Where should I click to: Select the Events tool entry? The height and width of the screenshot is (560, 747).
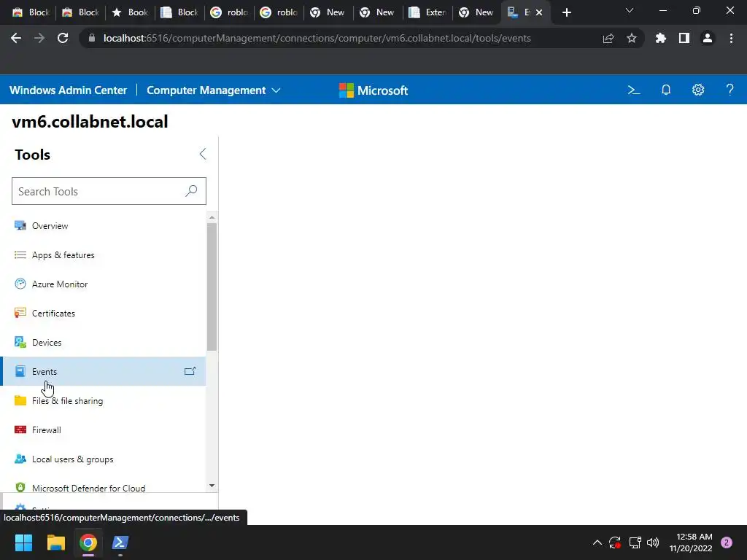pos(104,371)
